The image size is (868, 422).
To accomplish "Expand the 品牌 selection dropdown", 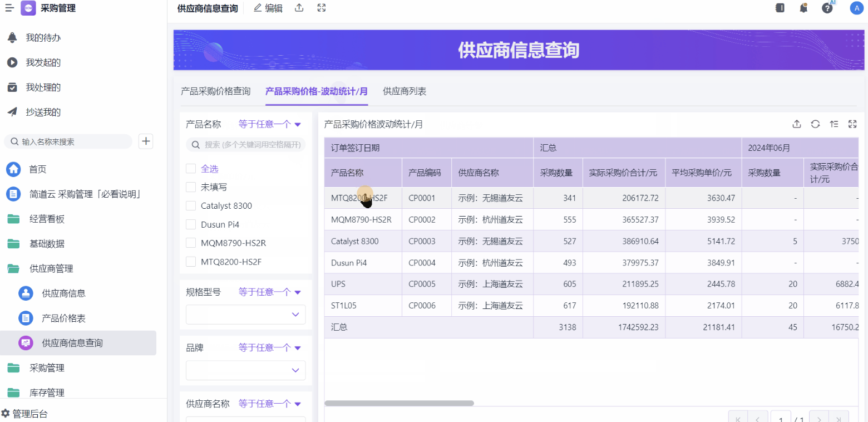I will [x=245, y=370].
